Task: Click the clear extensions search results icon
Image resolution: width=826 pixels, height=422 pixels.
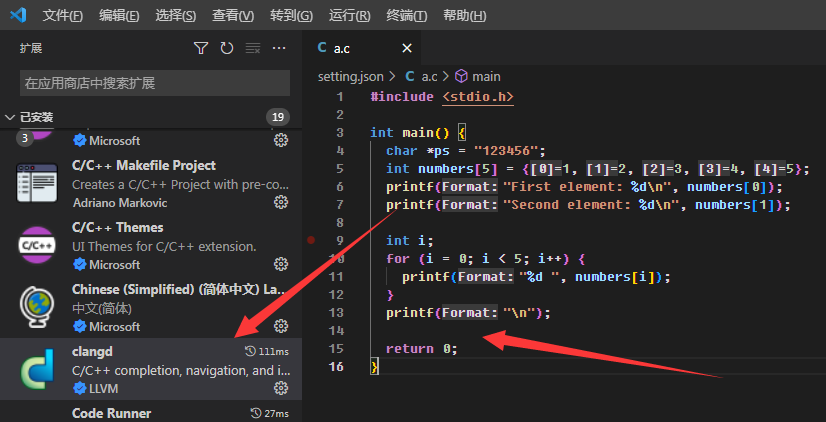Action: click(253, 48)
